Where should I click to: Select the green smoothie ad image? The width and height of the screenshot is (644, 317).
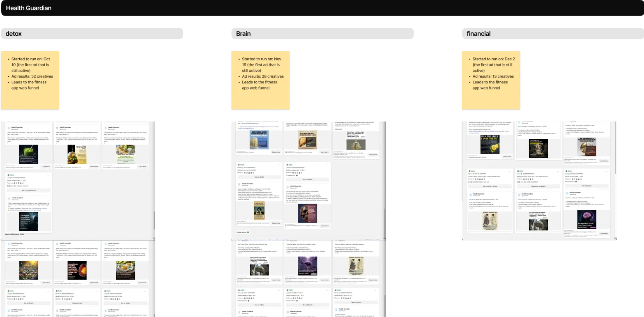tap(29, 154)
